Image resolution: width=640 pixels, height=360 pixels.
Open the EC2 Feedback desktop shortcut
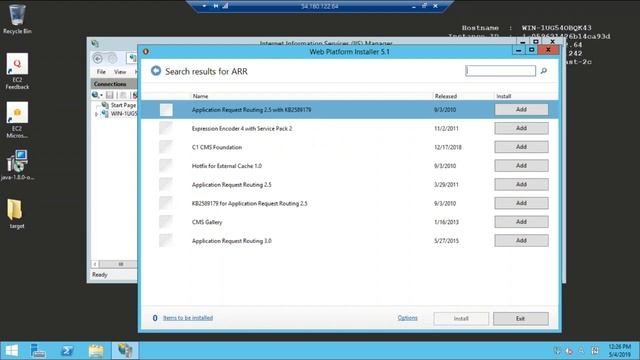[17, 71]
